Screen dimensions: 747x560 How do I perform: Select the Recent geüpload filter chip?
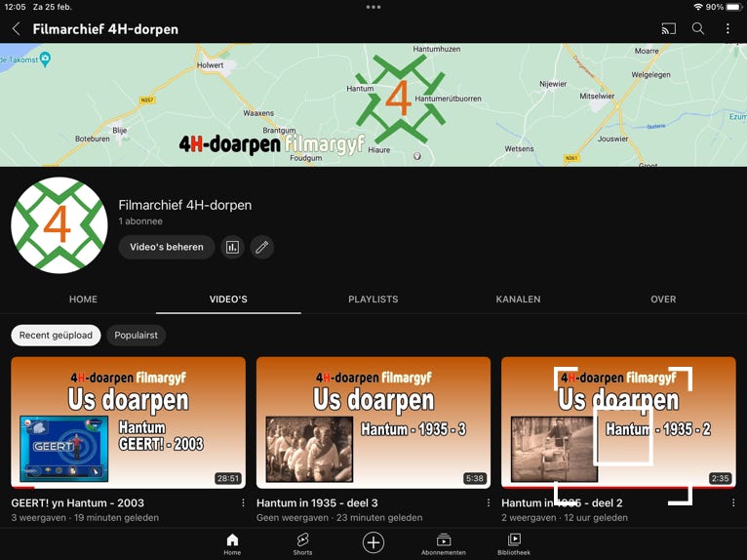click(x=56, y=335)
